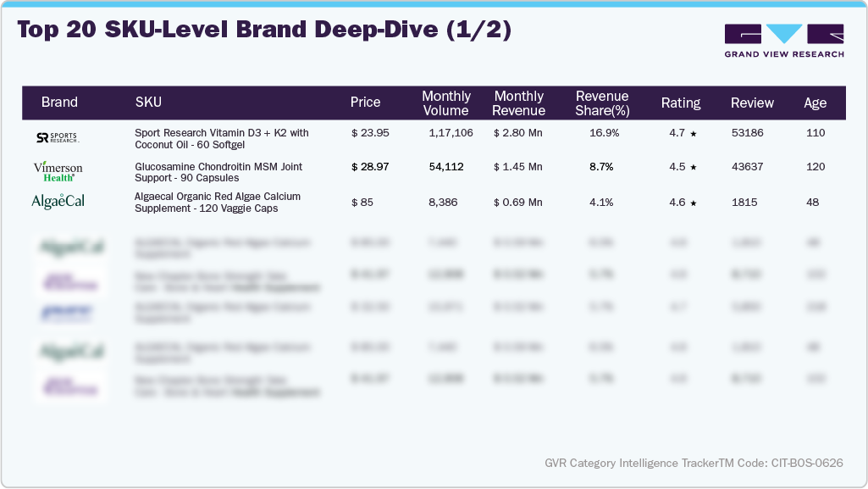Click the Age column header
The height and width of the screenshot is (489, 868).
(815, 103)
